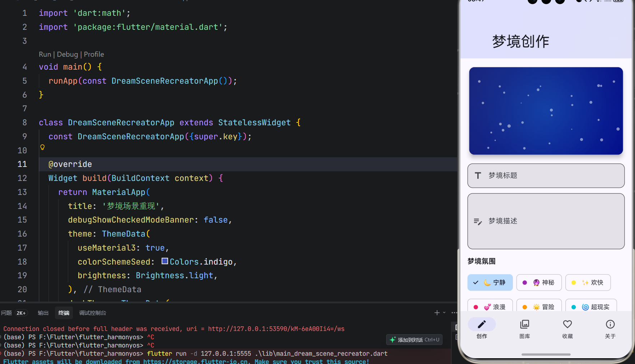This screenshot has height=364, width=635.
Task: Click the @override annotation on line 11
Action: (70, 164)
